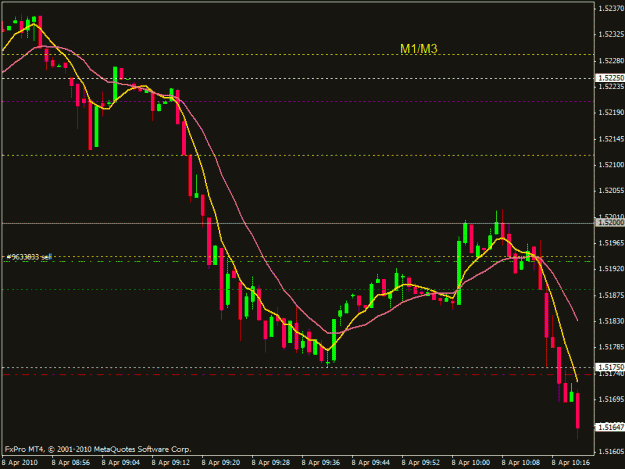
Task: Click the 8 Apr 09:36 time label
Action: 320,463
